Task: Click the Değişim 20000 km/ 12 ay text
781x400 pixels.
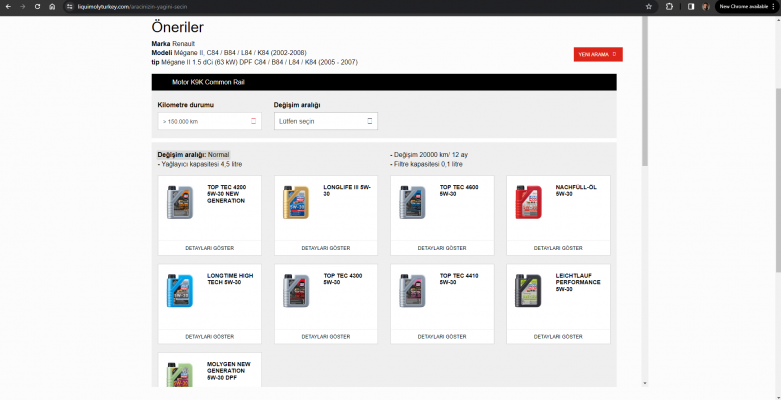Action: pyautogui.click(x=429, y=155)
